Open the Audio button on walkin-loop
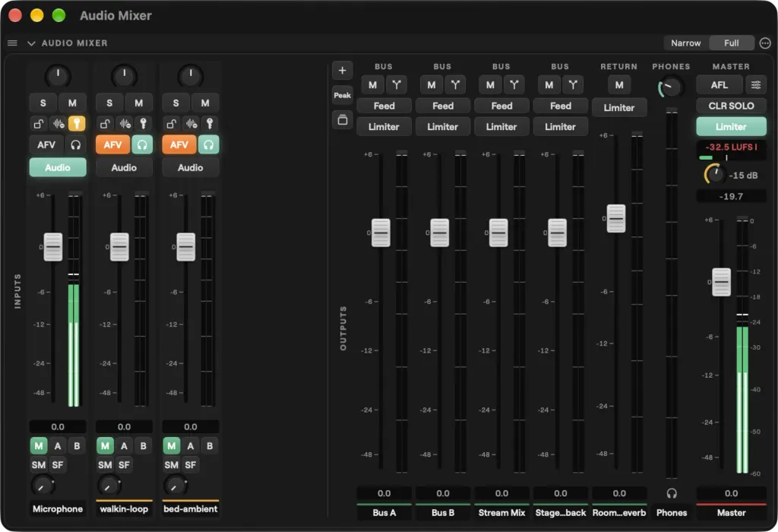Image resolution: width=778 pixels, height=532 pixels. (124, 168)
